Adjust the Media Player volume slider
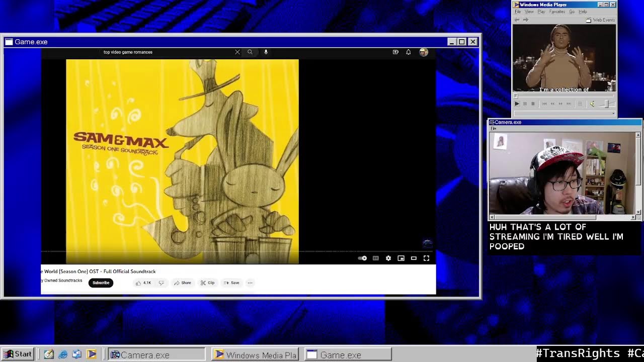The height and width of the screenshot is (362, 644). pyautogui.click(x=606, y=104)
